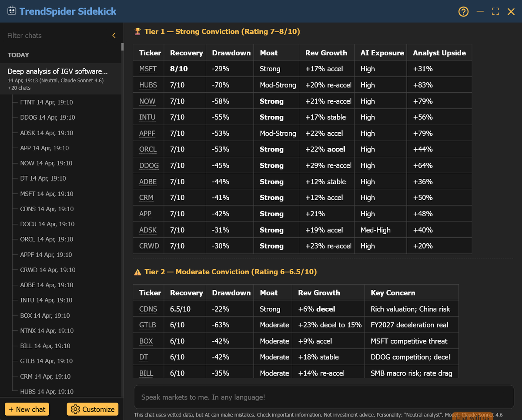Open CRM chat in sidebar
Screen dimensions: 522x420
45,376
